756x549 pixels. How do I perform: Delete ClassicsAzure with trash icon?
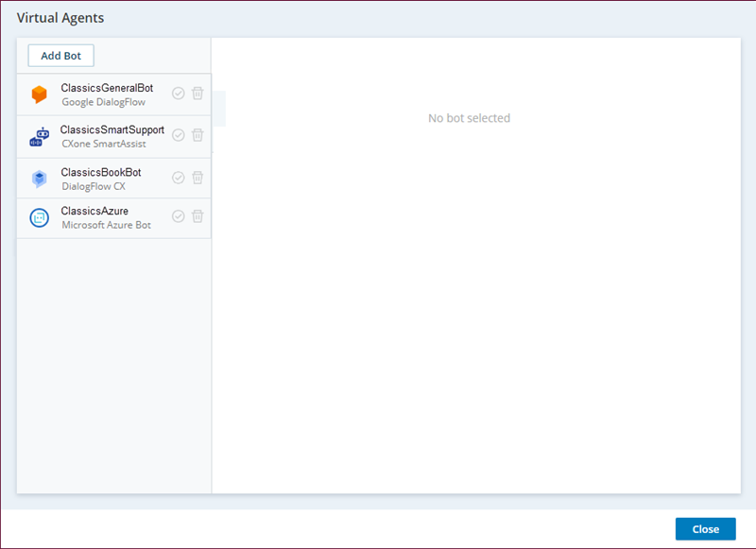[x=198, y=216]
